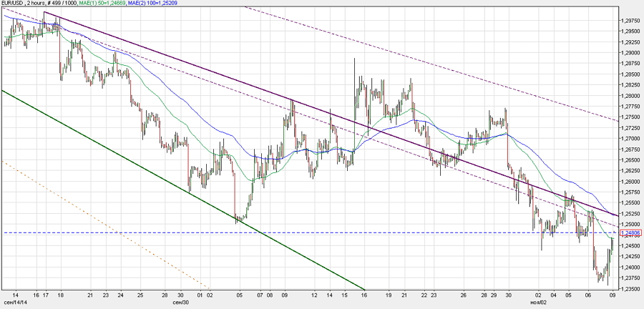Click price axis label 1,24250
This screenshot has height=309, width=644.
[x=632, y=257]
